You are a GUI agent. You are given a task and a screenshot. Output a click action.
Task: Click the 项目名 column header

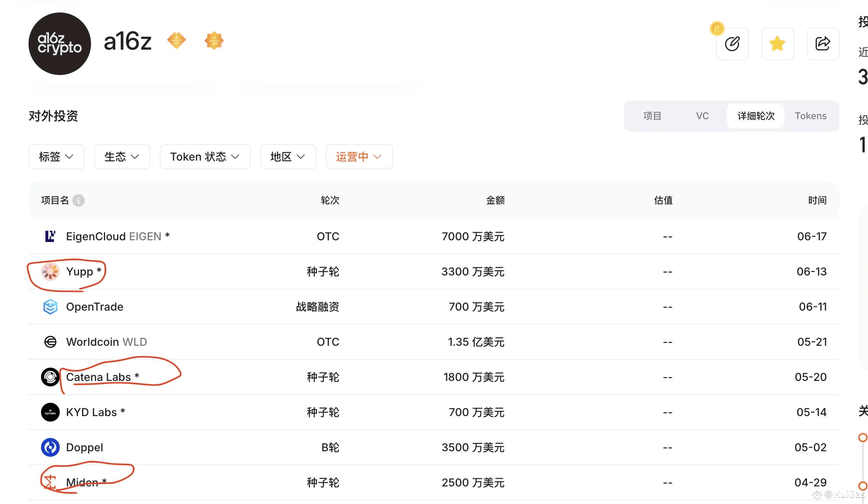[55, 200]
